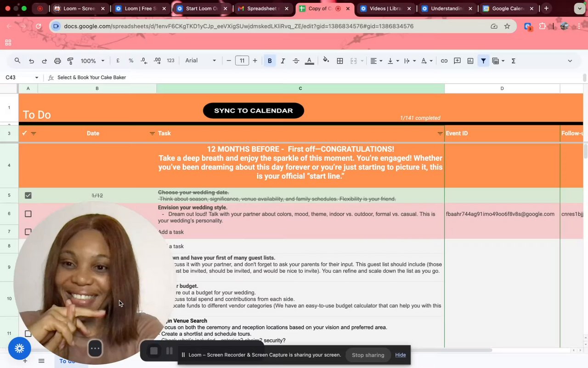Click the blue Loom launcher button
This screenshot has width=588, height=368.
[x=19, y=348]
